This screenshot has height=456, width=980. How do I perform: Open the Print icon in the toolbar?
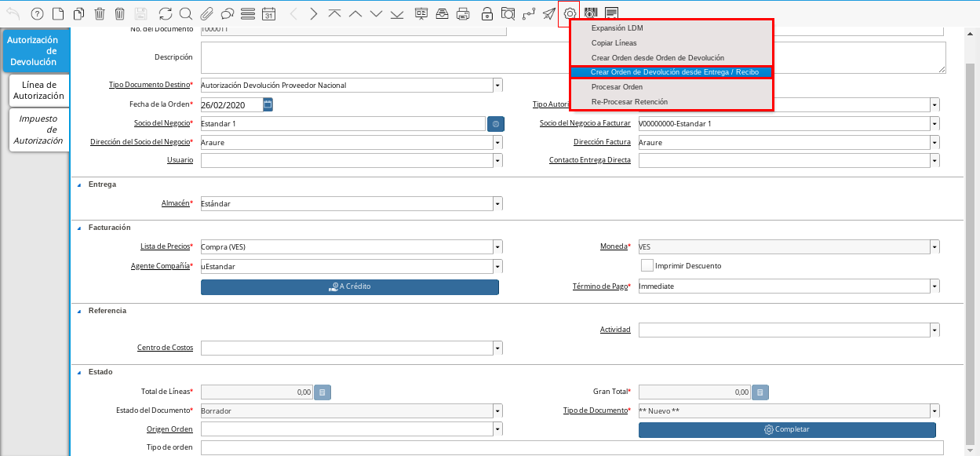[x=463, y=13]
